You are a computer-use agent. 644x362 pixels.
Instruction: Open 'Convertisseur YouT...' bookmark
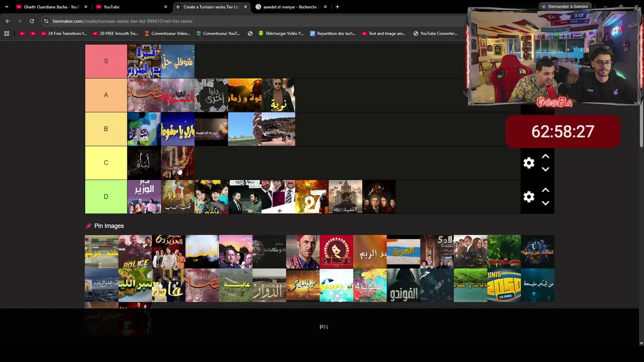(x=218, y=34)
